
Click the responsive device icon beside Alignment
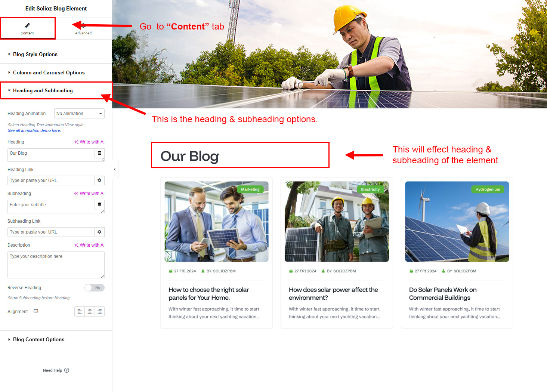36,311
